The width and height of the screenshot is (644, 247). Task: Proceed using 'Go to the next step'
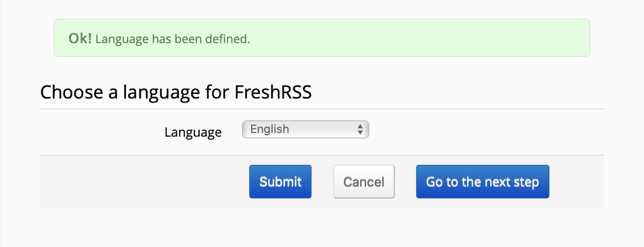(x=482, y=182)
